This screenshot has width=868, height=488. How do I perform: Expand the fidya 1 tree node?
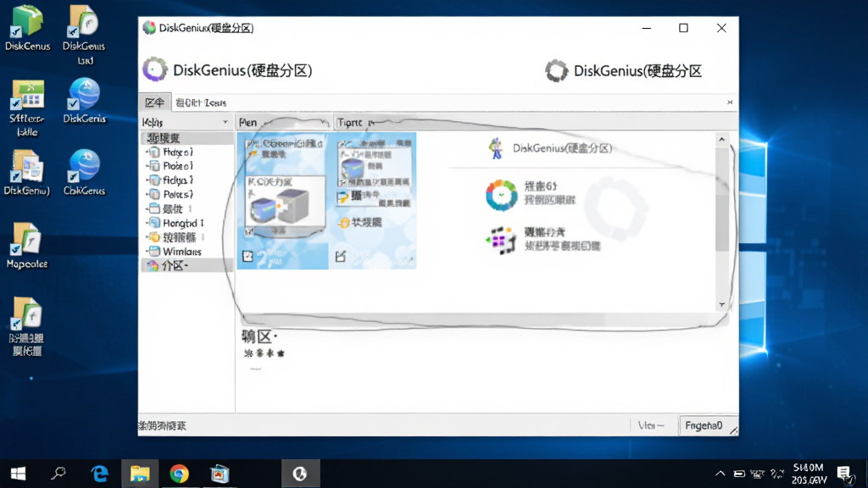pyautogui.click(x=147, y=180)
